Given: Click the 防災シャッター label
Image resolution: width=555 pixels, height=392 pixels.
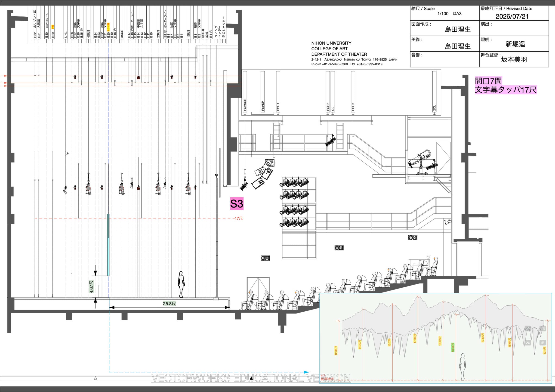Looking at the screenshot, I should [224, 27].
